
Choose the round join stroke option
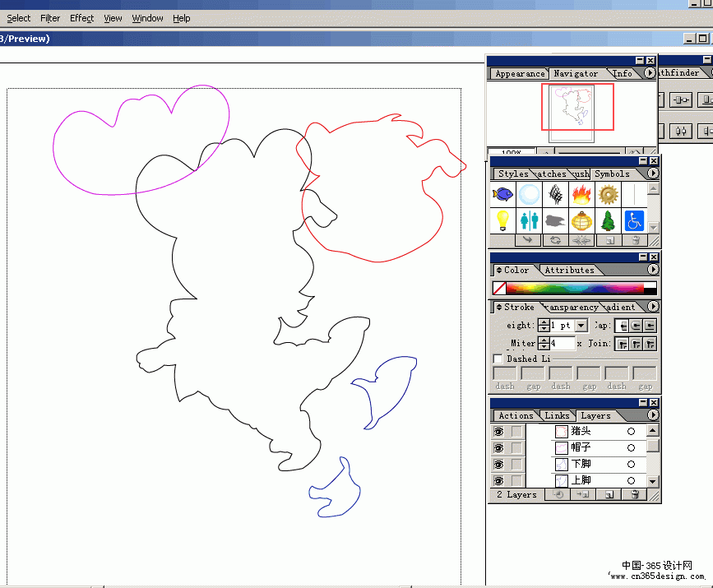pyautogui.click(x=637, y=344)
